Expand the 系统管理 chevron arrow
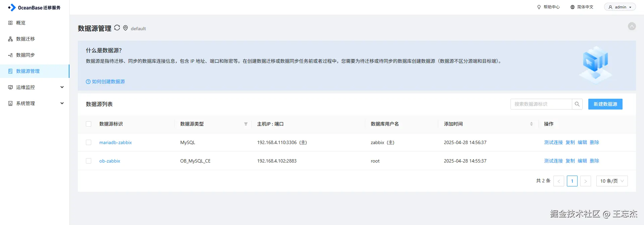The width and height of the screenshot is (644, 225). pos(62,103)
